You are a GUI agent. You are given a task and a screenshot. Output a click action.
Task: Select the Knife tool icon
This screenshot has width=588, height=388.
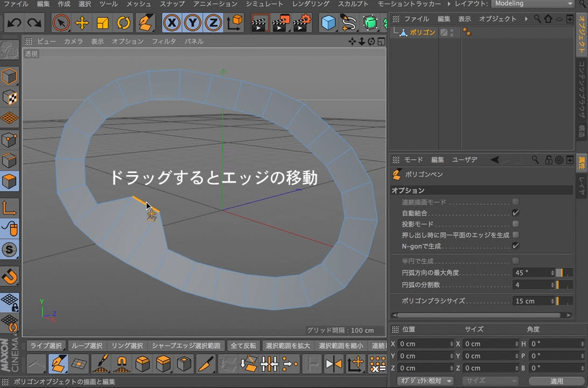pos(205,365)
